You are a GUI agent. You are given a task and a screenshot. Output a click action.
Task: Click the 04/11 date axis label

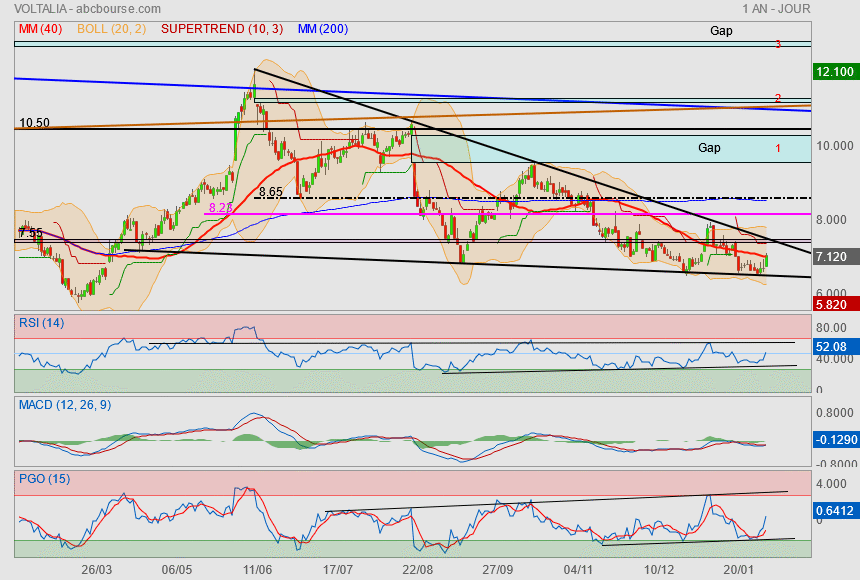(578, 570)
